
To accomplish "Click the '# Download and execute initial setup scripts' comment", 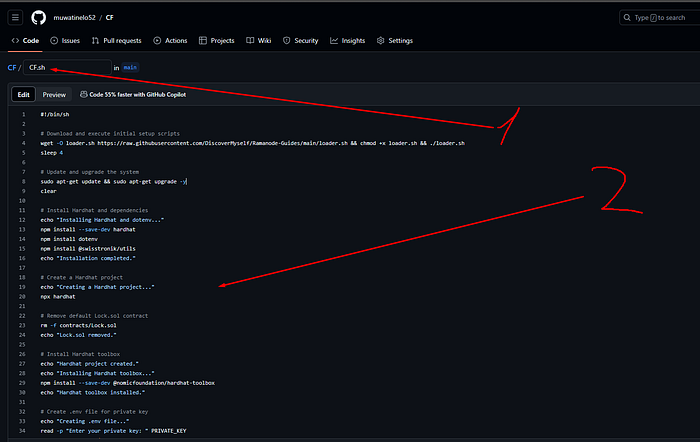I will pyautogui.click(x=110, y=133).
